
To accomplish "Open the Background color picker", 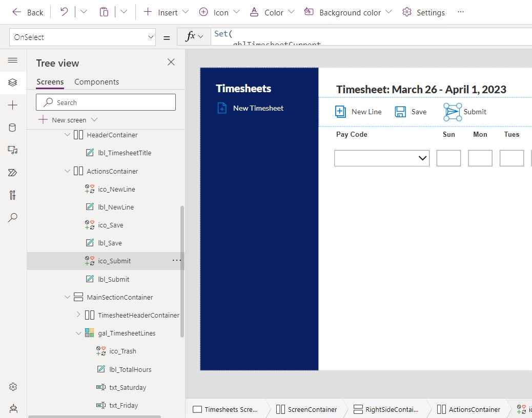I will pos(347,12).
